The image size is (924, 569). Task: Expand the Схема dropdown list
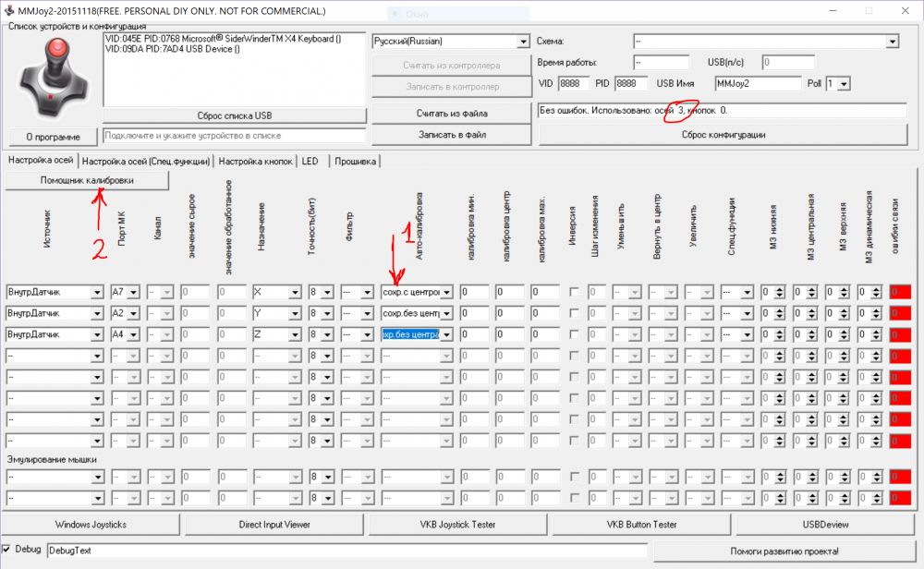(x=892, y=42)
